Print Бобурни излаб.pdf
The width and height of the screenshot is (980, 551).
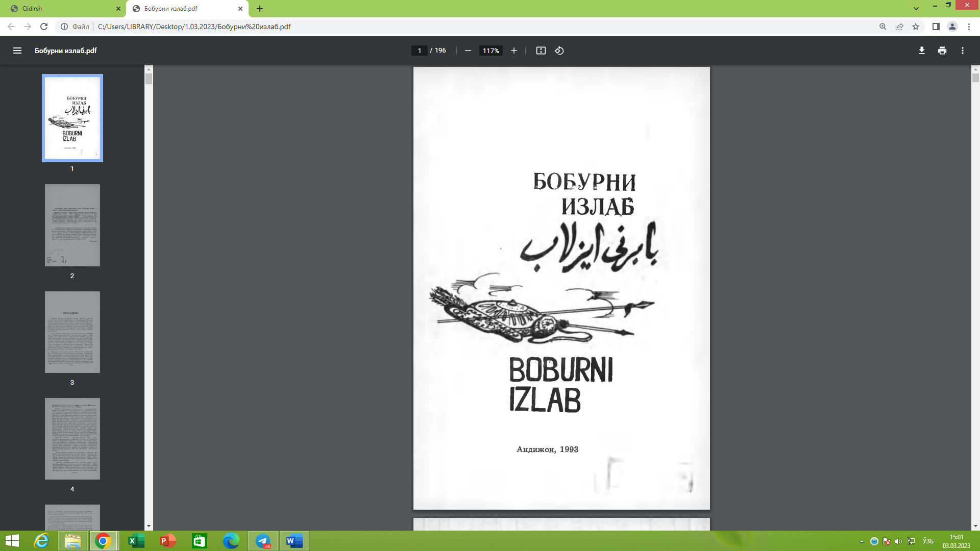click(942, 51)
